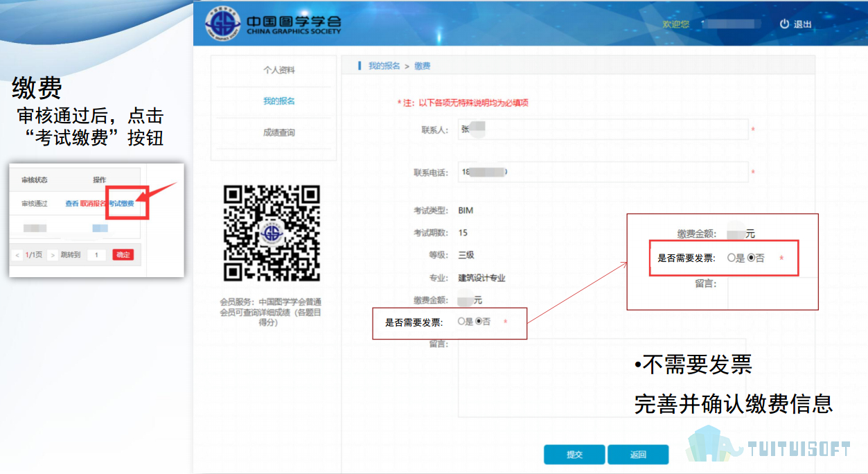Click the 建筑设计专业 value
This screenshot has height=474, width=868.
481,278
